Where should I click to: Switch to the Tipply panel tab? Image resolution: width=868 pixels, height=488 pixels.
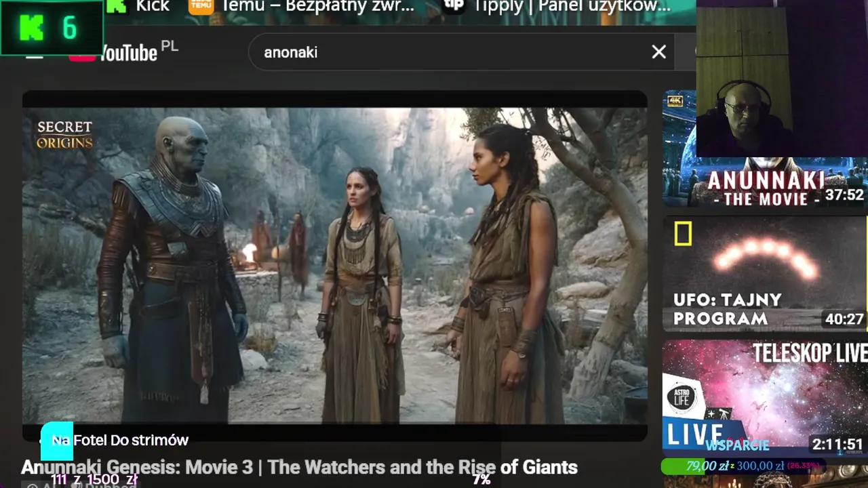(x=557, y=7)
